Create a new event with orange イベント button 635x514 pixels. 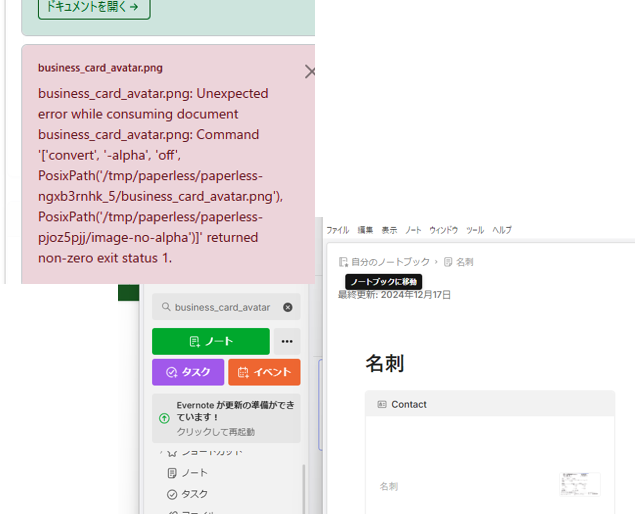pos(264,372)
